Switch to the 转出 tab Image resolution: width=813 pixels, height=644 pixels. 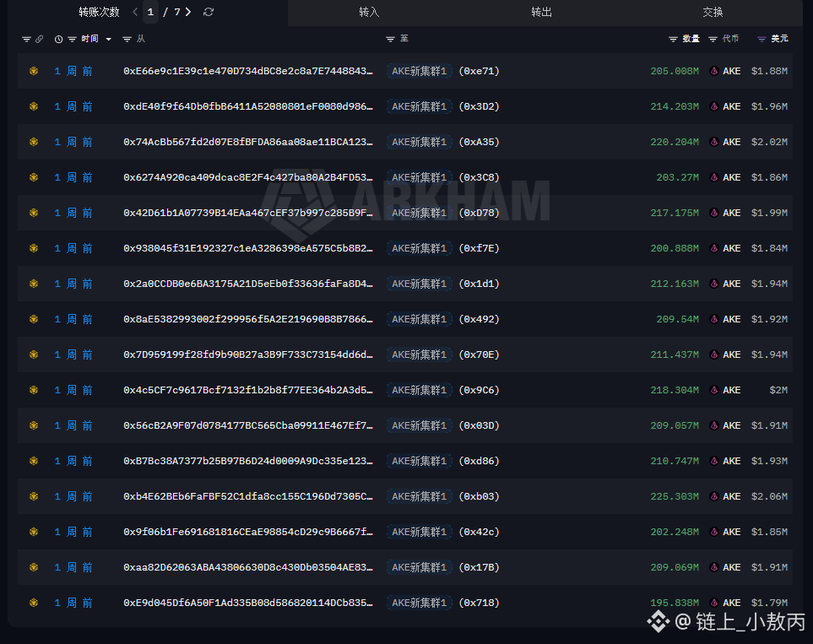coord(541,12)
